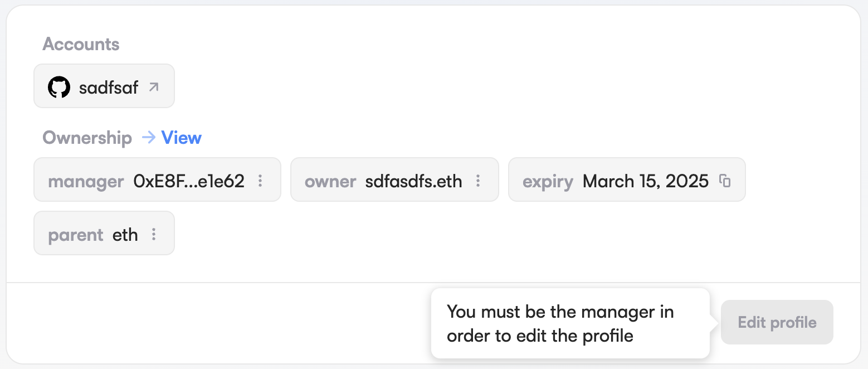
Task: Click the Accounts section heading
Action: click(81, 44)
